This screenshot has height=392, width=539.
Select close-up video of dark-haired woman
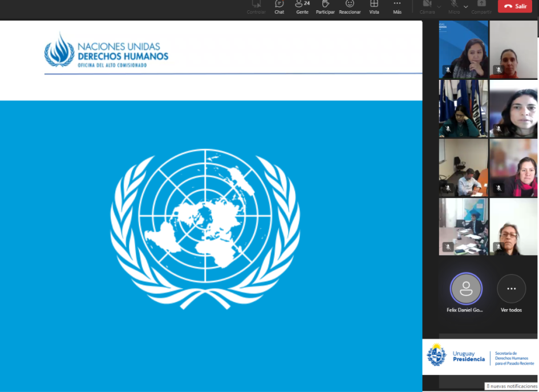pyautogui.click(x=513, y=108)
